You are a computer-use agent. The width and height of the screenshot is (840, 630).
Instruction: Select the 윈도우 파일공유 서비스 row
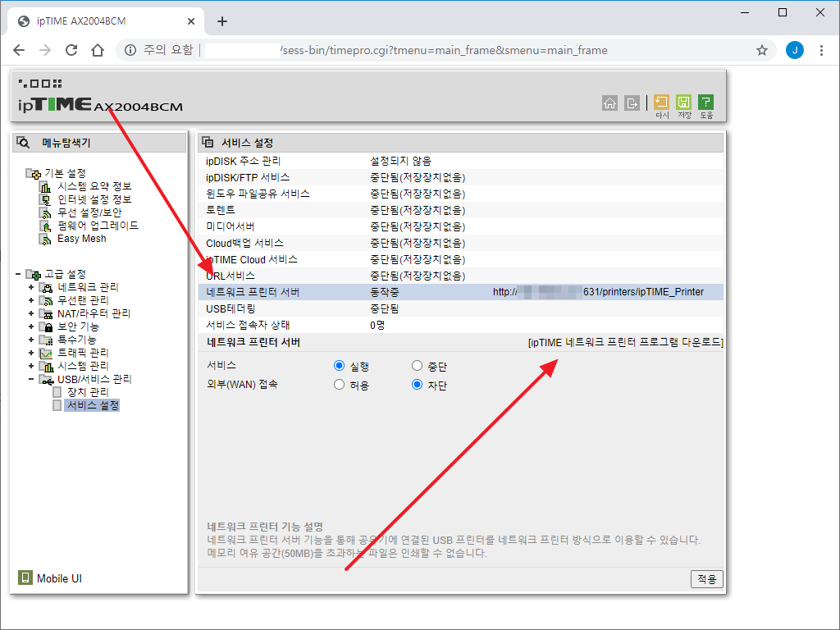click(461, 194)
